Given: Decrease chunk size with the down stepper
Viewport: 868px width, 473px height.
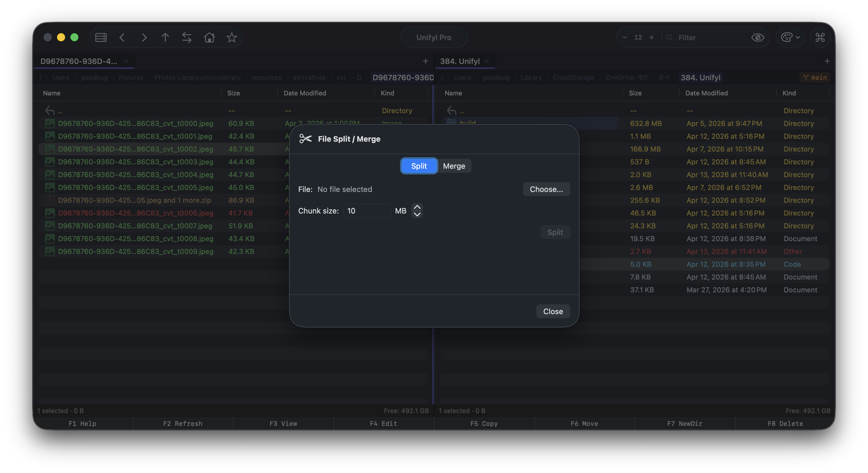Looking at the screenshot, I should (x=417, y=214).
